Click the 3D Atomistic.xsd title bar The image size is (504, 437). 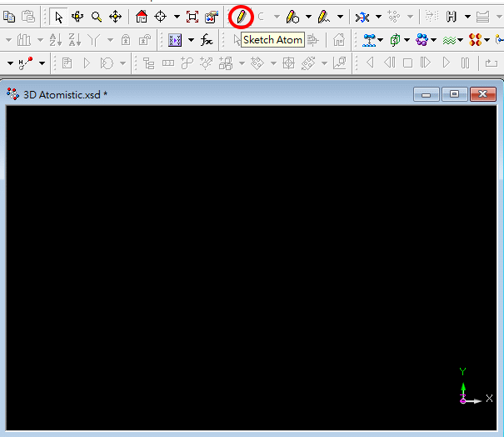coord(208,95)
